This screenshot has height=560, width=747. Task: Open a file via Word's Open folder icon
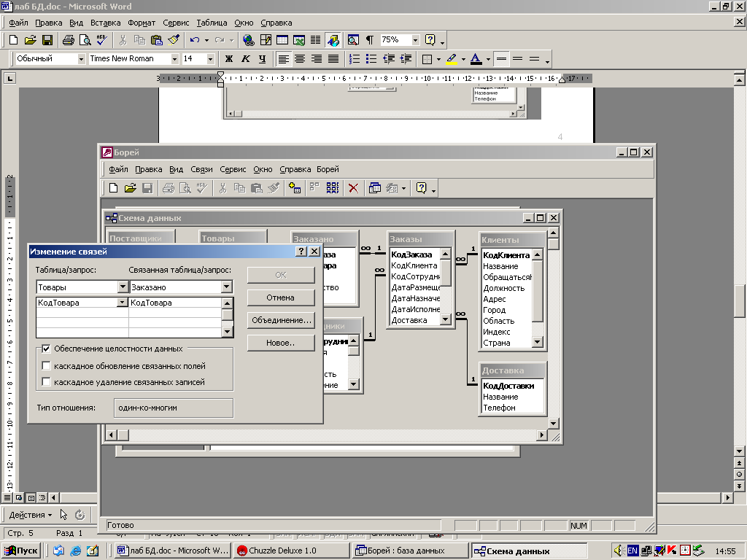tap(30, 40)
